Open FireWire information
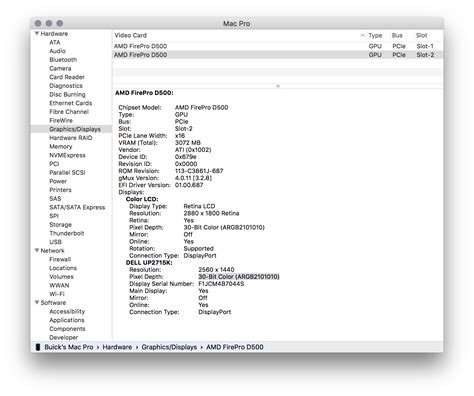The height and width of the screenshot is (396, 474). (x=61, y=120)
